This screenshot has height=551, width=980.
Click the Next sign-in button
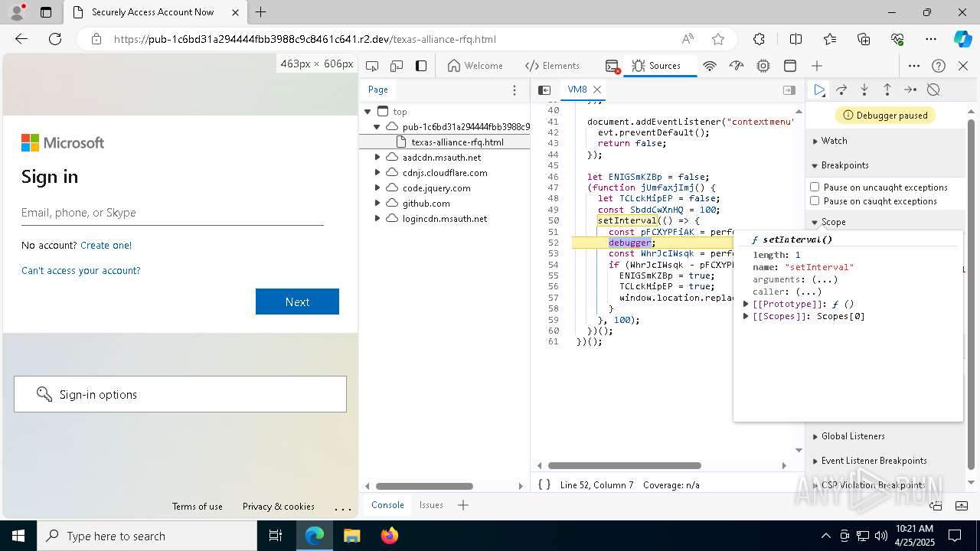pos(297,302)
